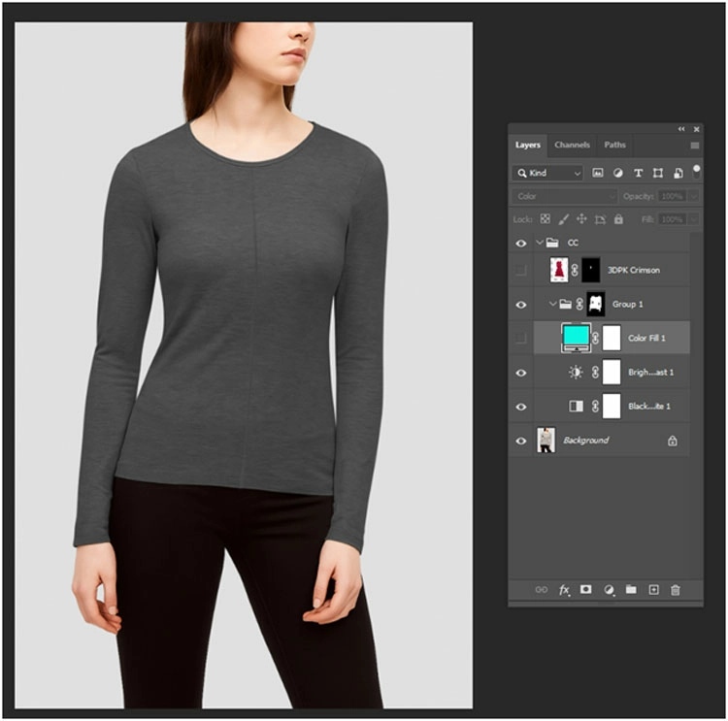This screenshot has width=728, height=721.
Task: Filter layers by pixel layer icon
Action: coord(597,173)
